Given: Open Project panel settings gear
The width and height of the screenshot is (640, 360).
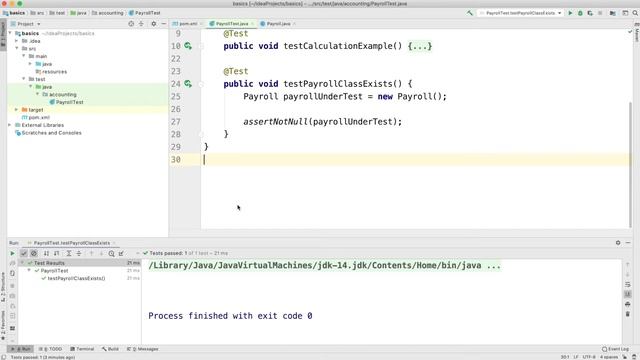Looking at the screenshot, I should [153, 24].
